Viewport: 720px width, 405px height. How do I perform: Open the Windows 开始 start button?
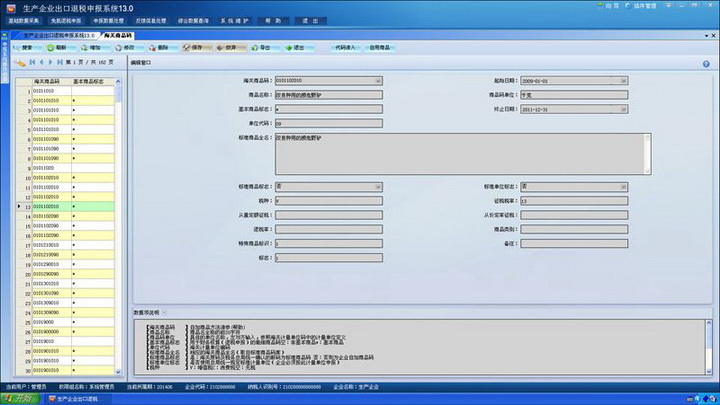(21, 399)
